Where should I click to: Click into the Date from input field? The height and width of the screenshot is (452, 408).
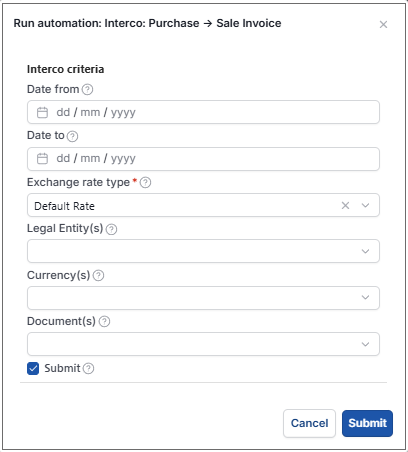tap(203, 112)
